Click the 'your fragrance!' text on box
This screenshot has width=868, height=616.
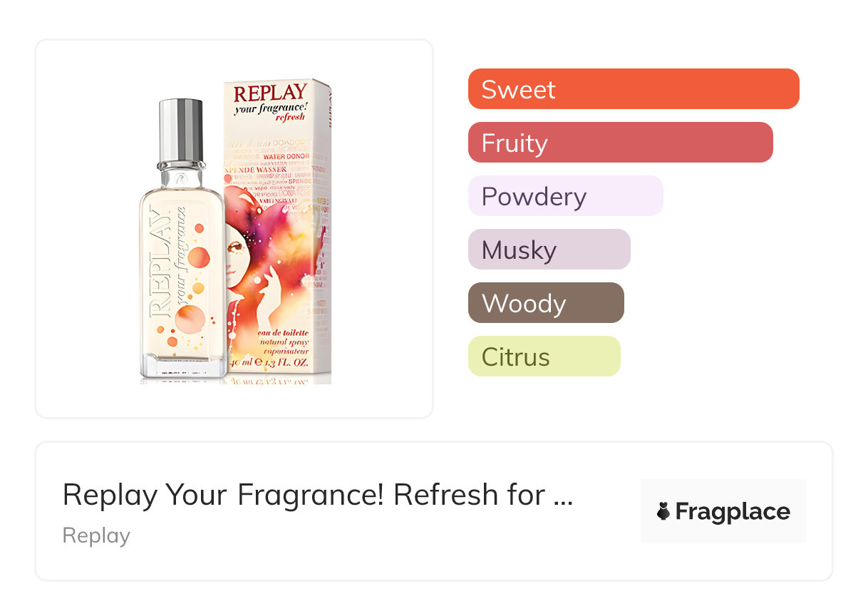270,108
